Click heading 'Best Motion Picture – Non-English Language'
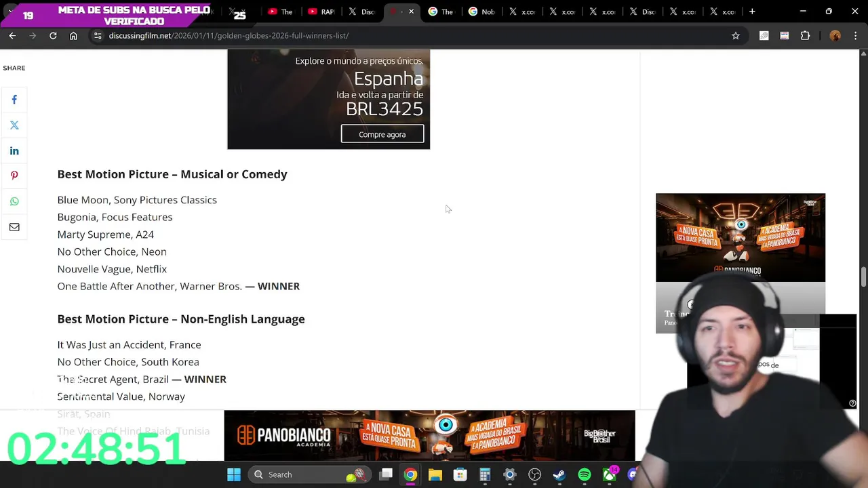Image resolution: width=868 pixels, height=488 pixels. point(181,319)
